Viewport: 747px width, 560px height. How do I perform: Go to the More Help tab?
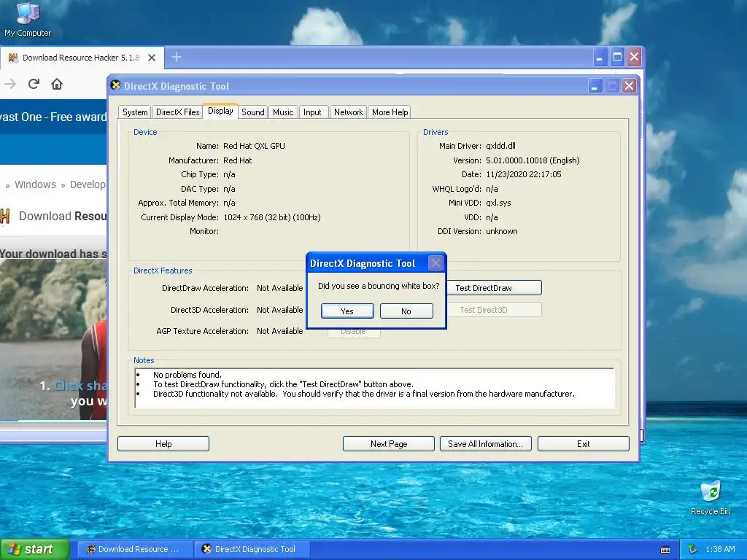coord(390,112)
